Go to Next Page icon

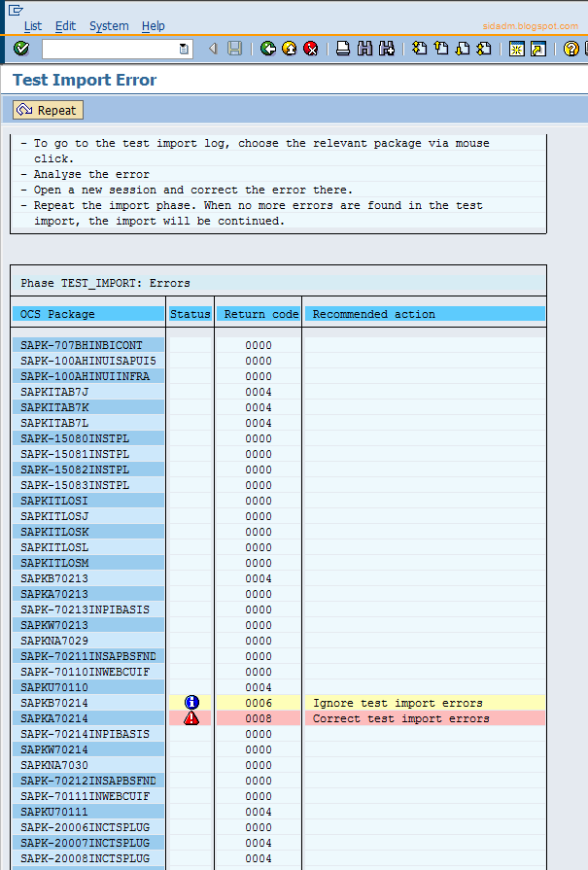[x=463, y=49]
